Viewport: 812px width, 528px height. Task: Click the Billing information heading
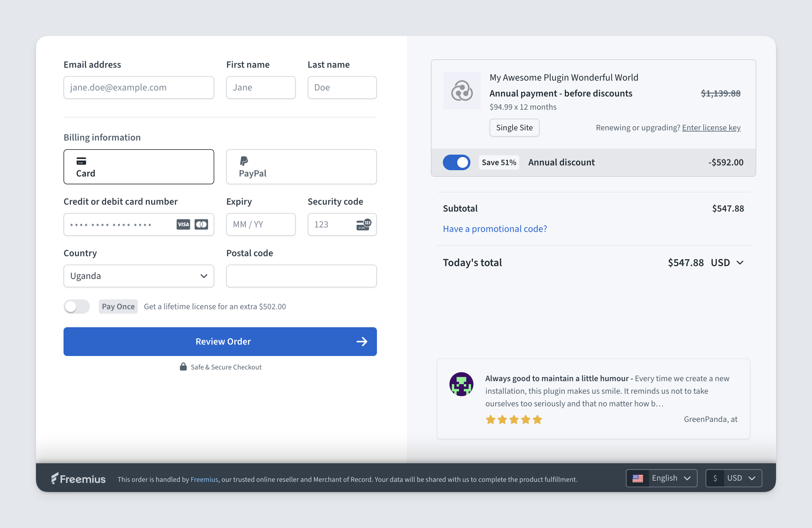(102, 137)
